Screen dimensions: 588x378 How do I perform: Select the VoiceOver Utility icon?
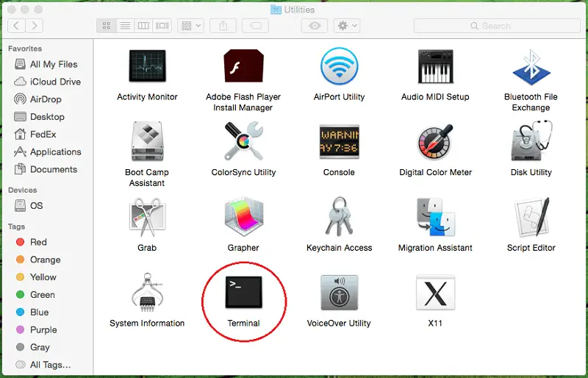point(340,293)
